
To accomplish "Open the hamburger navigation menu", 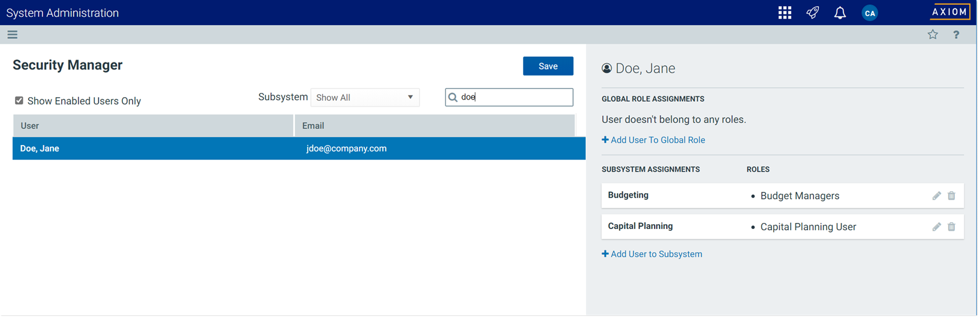I will click(12, 35).
